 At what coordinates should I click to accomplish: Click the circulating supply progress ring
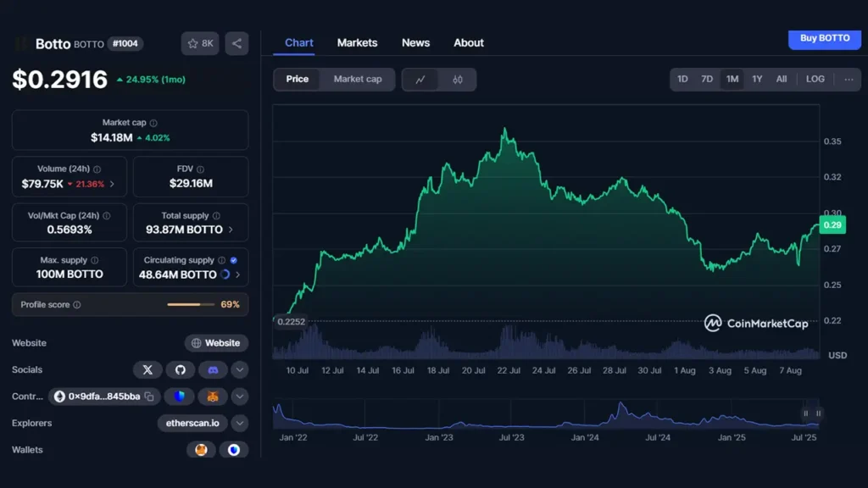click(225, 274)
